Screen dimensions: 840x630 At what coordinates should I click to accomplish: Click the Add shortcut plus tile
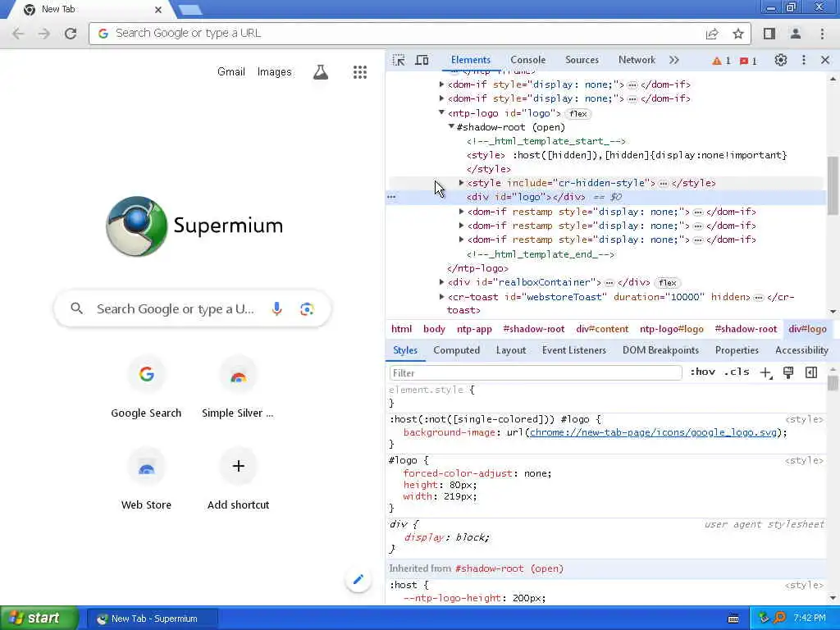pos(238,479)
